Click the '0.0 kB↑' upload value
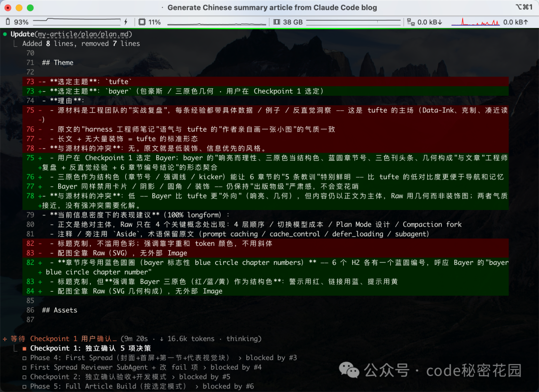The height and width of the screenshot is (392, 539). click(x=515, y=22)
